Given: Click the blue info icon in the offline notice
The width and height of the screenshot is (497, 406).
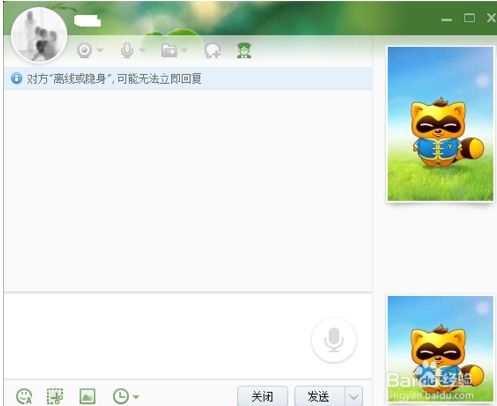Looking at the screenshot, I should coord(16,78).
